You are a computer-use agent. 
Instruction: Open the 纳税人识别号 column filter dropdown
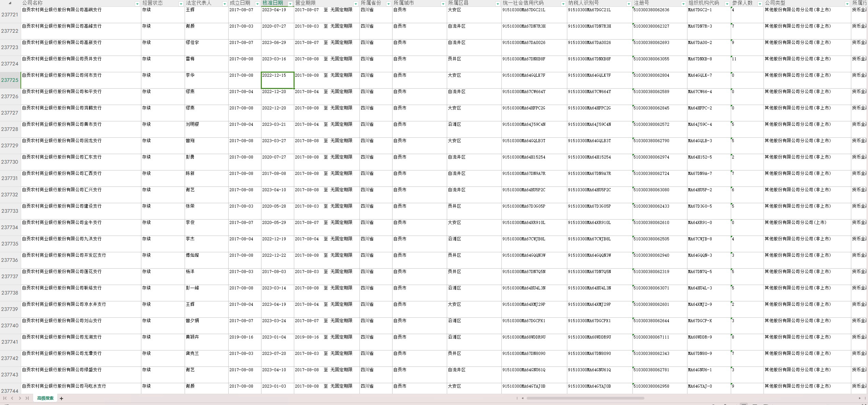tap(629, 4)
